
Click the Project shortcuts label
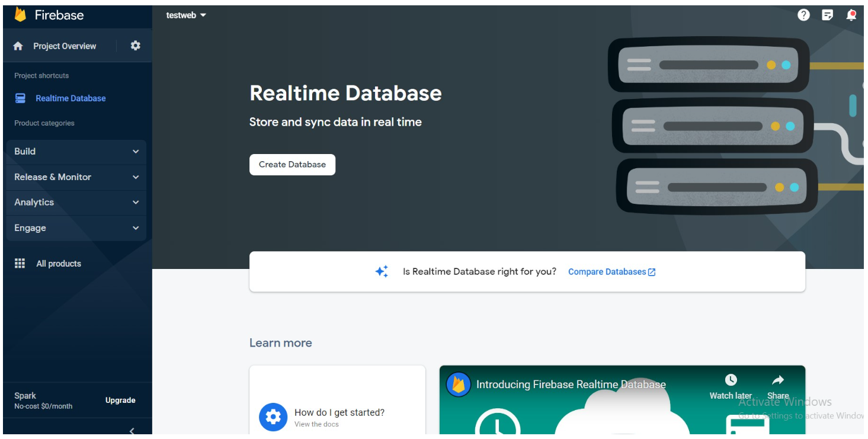[x=41, y=76]
